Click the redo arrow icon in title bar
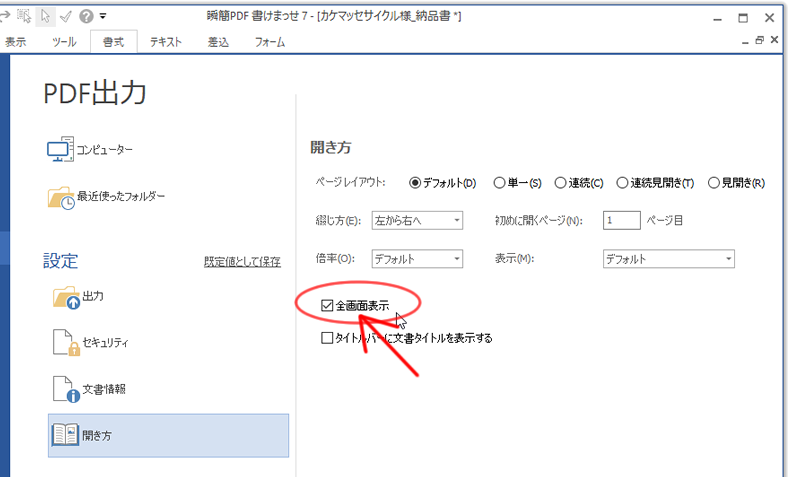 pyautogui.click(x=5, y=17)
